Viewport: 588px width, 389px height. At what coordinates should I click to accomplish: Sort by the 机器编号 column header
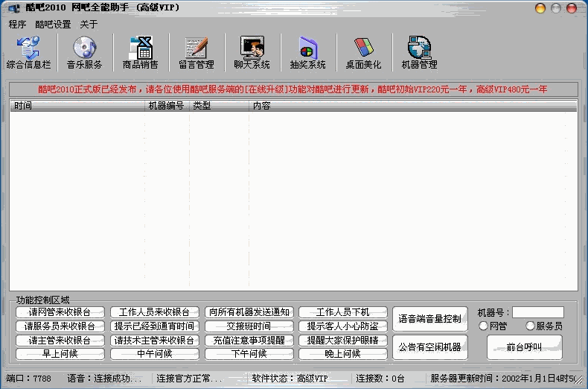(167, 106)
